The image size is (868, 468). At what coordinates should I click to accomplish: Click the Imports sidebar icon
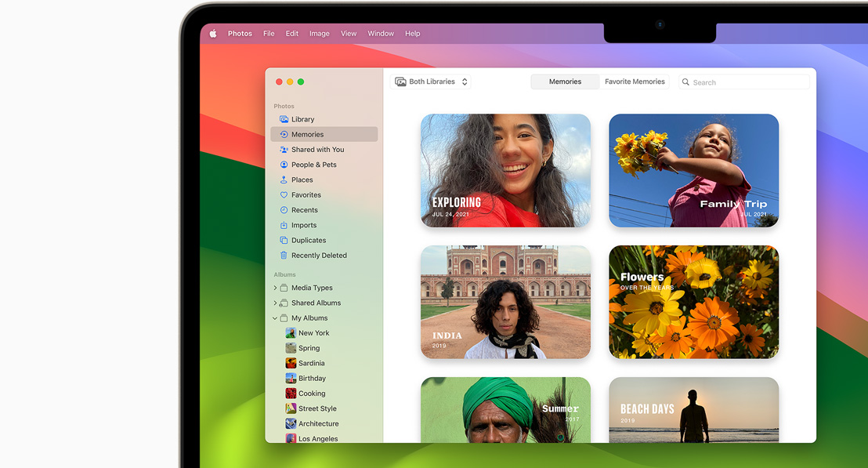pos(284,225)
